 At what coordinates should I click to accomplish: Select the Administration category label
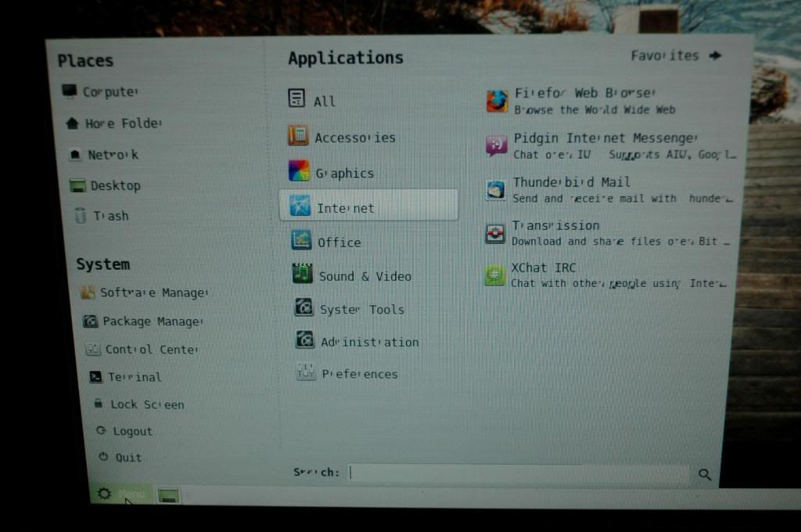tap(370, 343)
